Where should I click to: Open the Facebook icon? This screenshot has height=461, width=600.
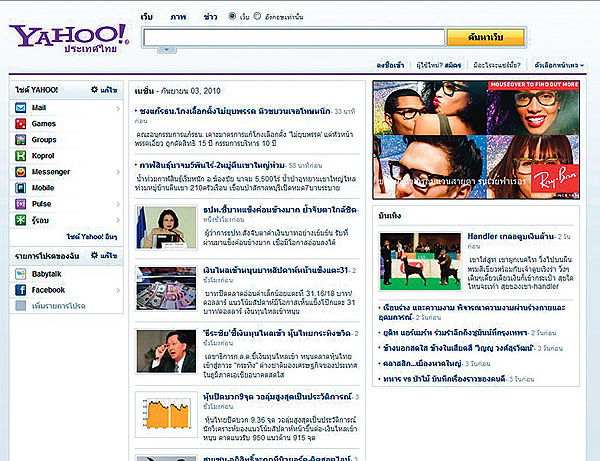(x=20, y=290)
